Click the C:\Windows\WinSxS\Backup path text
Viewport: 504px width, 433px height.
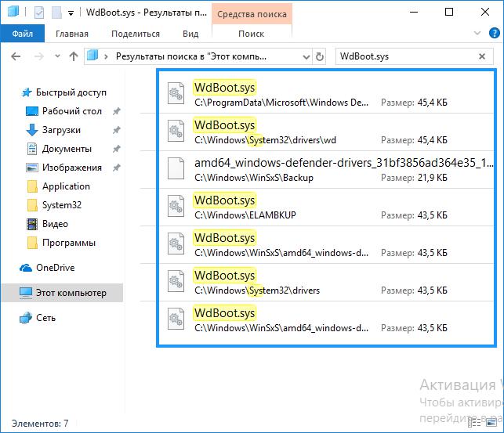(x=254, y=178)
